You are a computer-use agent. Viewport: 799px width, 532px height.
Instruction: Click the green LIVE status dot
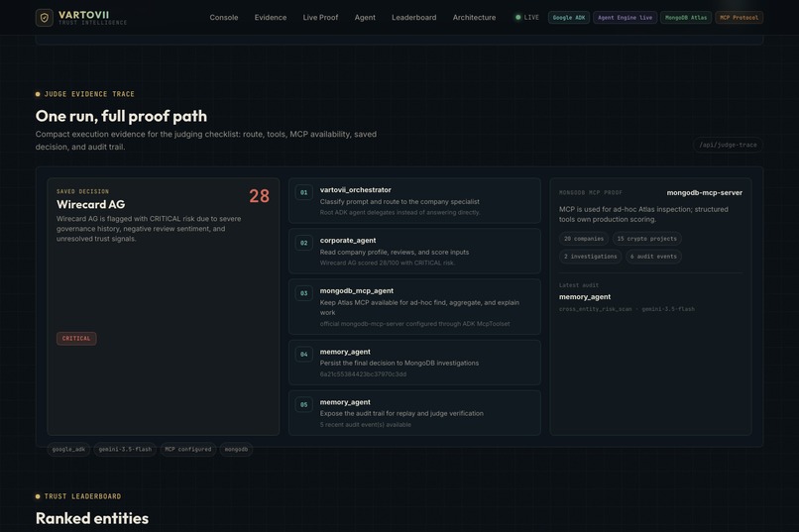tap(517, 17)
